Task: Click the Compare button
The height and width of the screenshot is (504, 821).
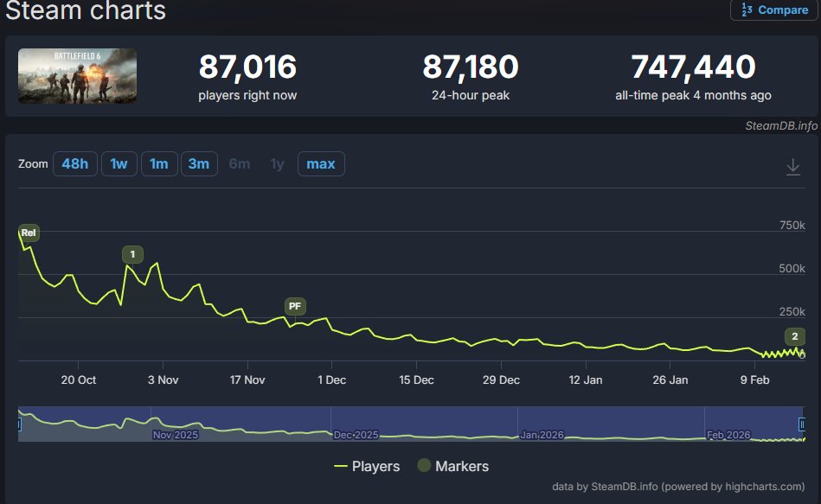Action: pyautogui.click(x=774, y=10)
